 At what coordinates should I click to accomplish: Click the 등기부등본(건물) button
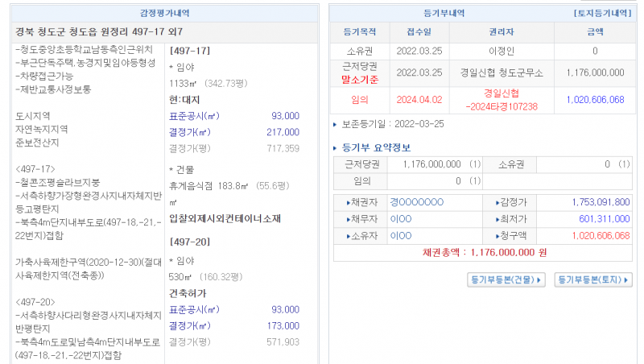coord(506,279)
